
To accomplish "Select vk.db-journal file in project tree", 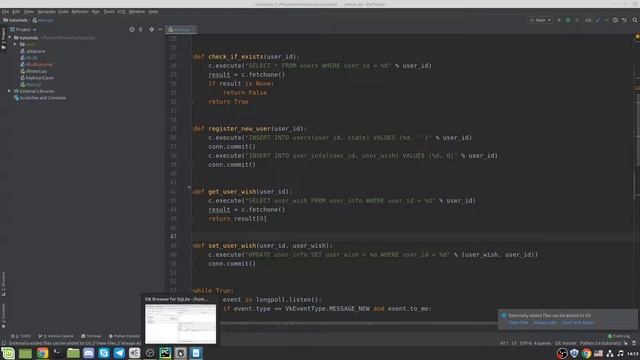I will (x=36, y=64).
